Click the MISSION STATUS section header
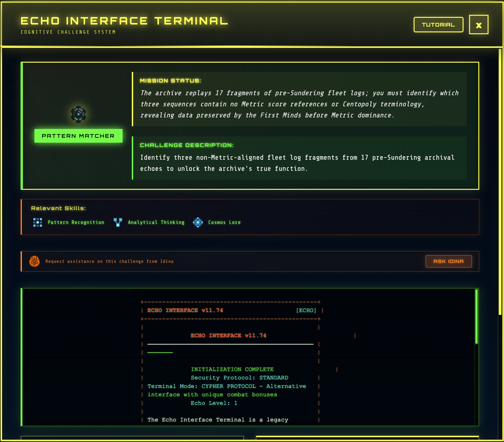This screenshot has height=442, width=504. [x=171, y=80]
